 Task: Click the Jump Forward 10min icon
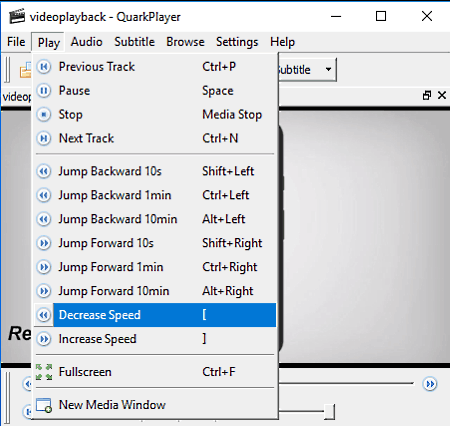(44, 291)
